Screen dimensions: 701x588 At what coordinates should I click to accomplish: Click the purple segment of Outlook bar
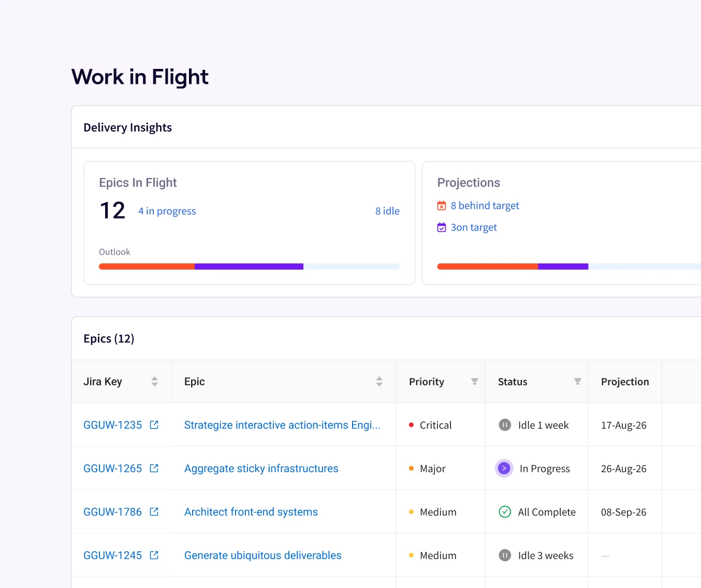coord(249,267)
